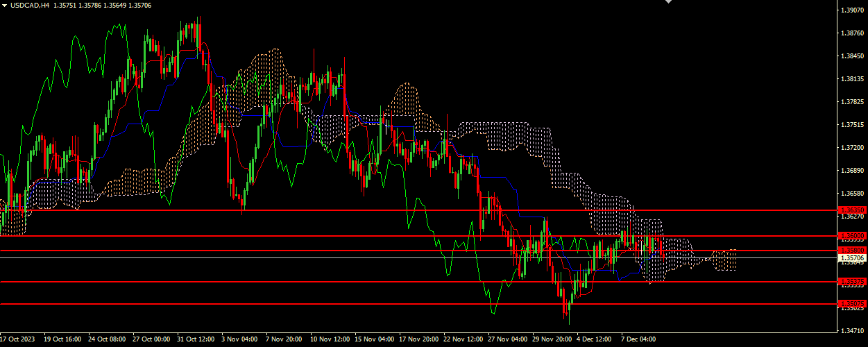Select the 1.36000 red price label
Screen dimensions: 868x347
coord(853,236)
